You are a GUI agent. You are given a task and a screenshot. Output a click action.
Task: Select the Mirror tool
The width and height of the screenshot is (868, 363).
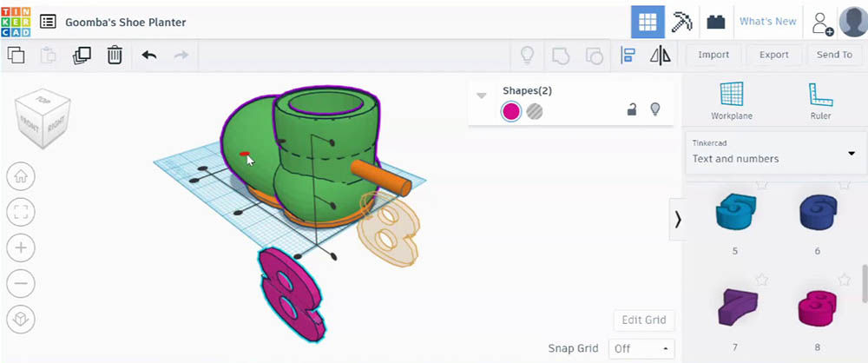point(660,55)
